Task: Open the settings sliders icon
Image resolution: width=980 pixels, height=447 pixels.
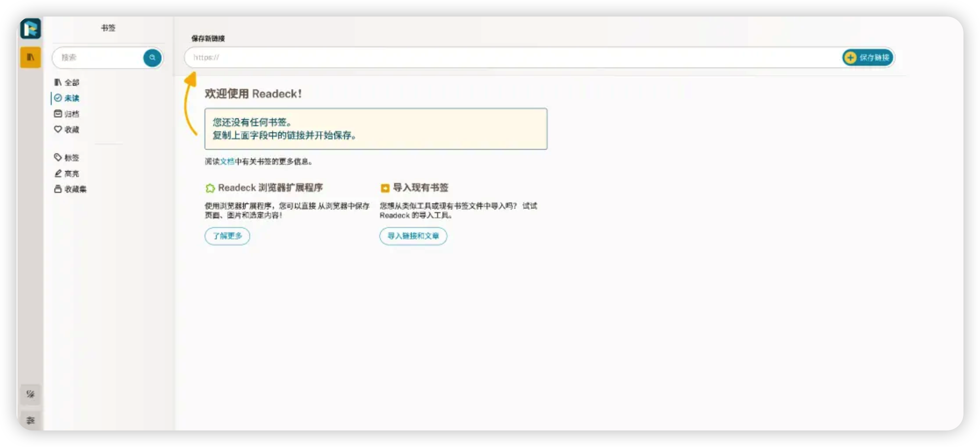Action: click(31, 420)
